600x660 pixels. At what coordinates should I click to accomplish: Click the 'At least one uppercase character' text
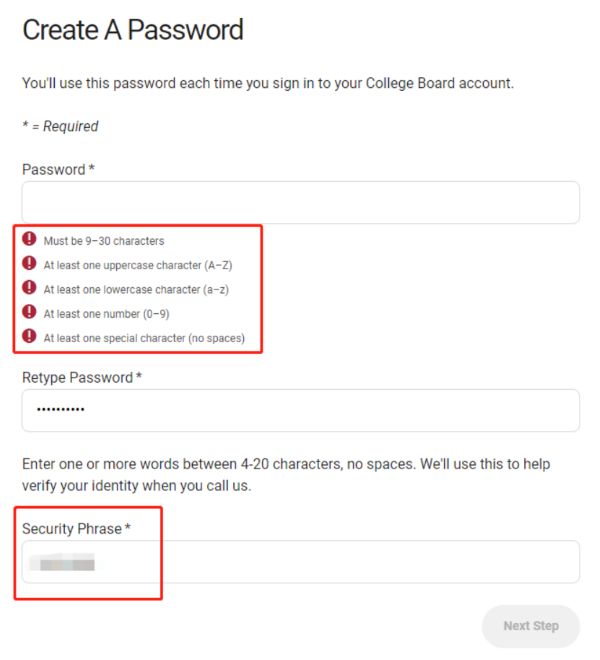[138, 265]
